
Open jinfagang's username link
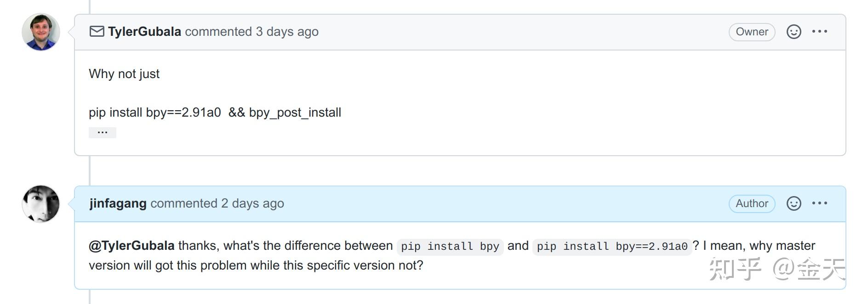tap(118, 203)
